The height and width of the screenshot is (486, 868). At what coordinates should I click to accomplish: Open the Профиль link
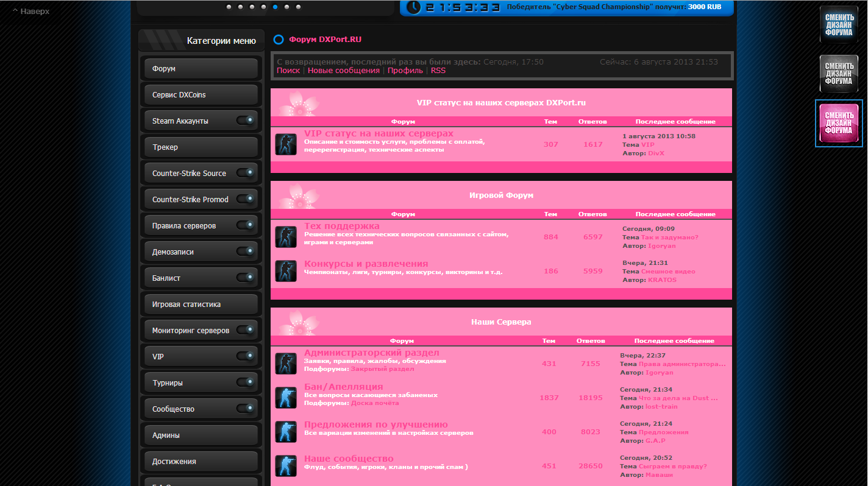click(405, 71)
